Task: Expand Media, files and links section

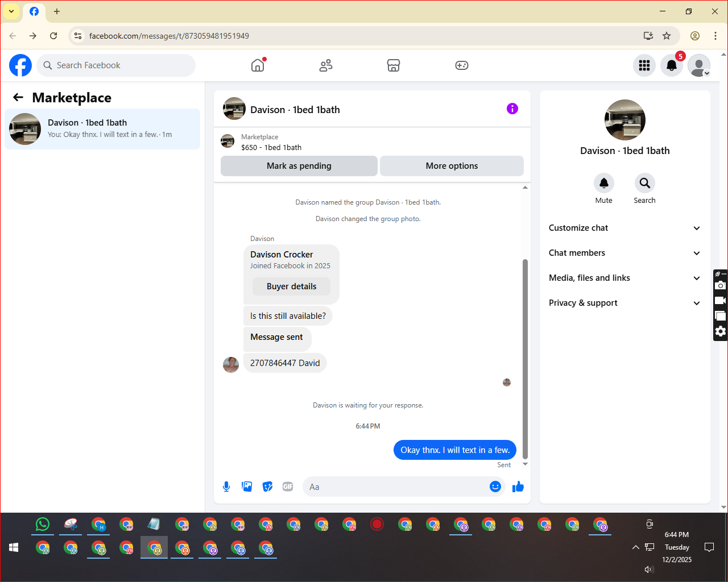Action: click(625, 278)
